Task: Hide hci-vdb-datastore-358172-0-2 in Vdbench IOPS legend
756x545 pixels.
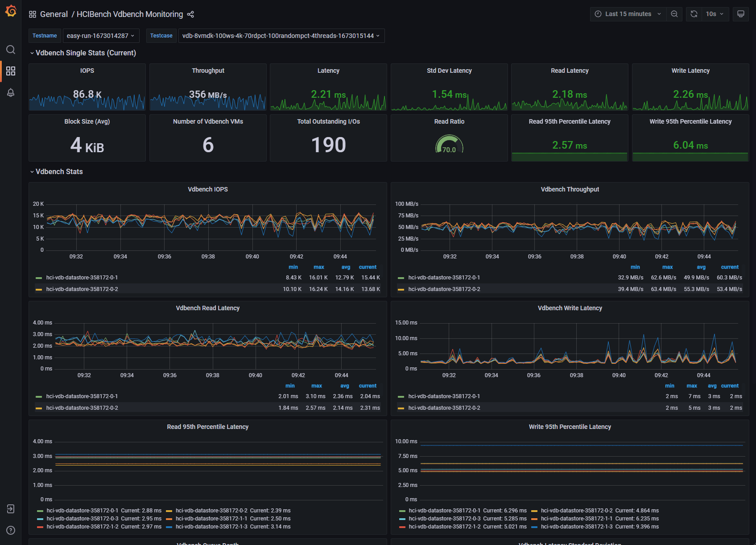Action: point(82,289)
